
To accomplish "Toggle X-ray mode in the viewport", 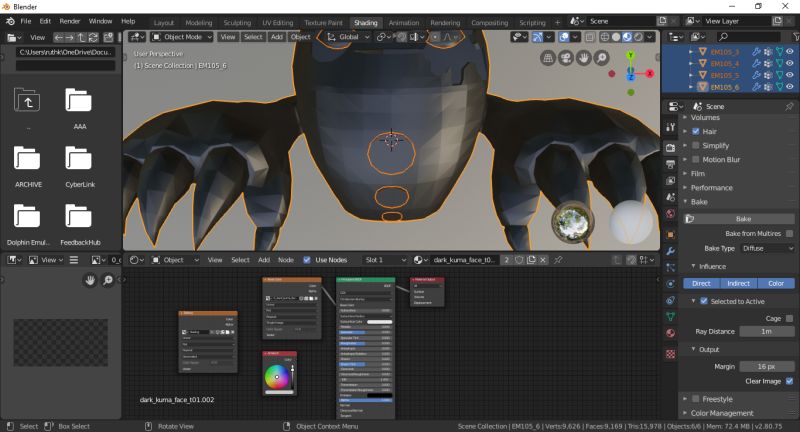I will pyautogui.click(x=590, y=37).
